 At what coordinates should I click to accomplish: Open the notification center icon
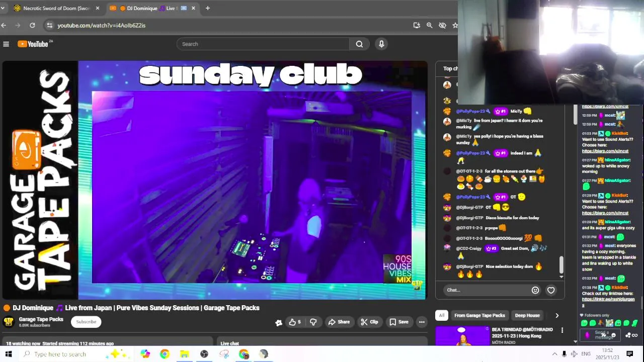(629, 354)
